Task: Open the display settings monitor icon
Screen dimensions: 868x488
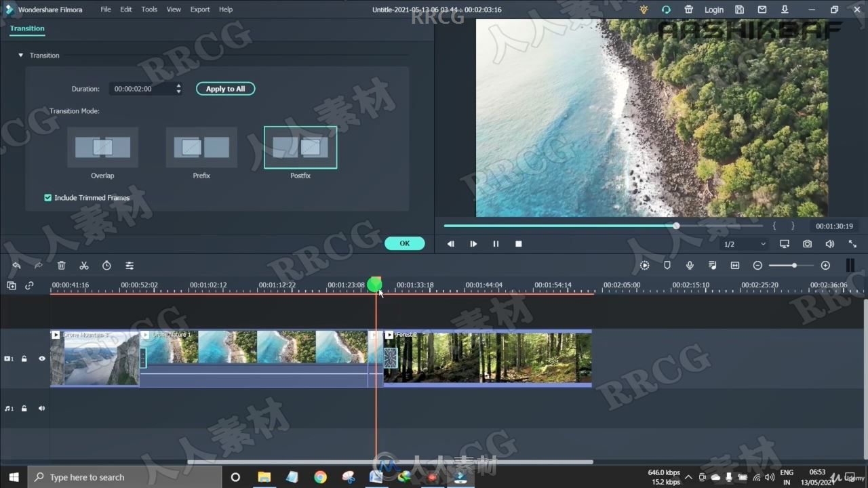Action: click(785, 244)
